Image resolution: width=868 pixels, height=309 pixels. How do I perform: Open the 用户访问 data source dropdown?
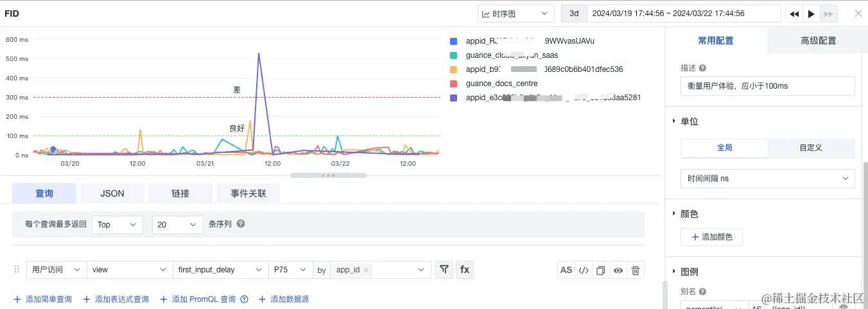(x=56, y=270)
